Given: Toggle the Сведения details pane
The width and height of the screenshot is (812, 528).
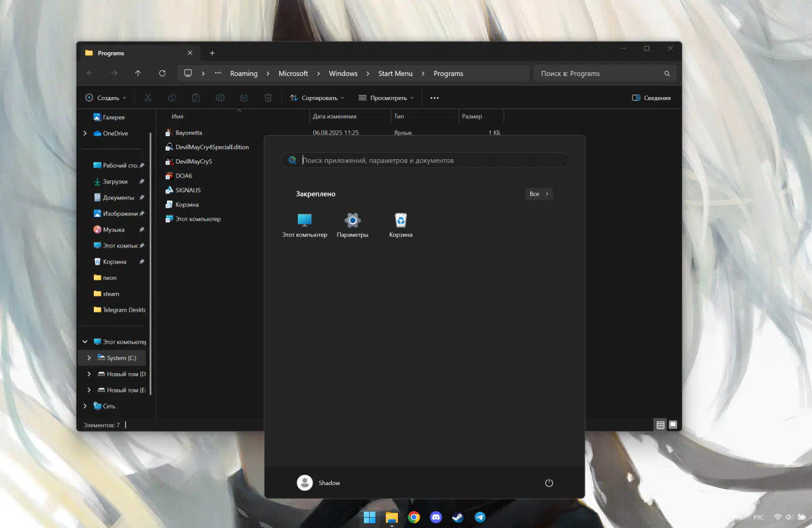Looking at the screenshot, I should [651, 98].
